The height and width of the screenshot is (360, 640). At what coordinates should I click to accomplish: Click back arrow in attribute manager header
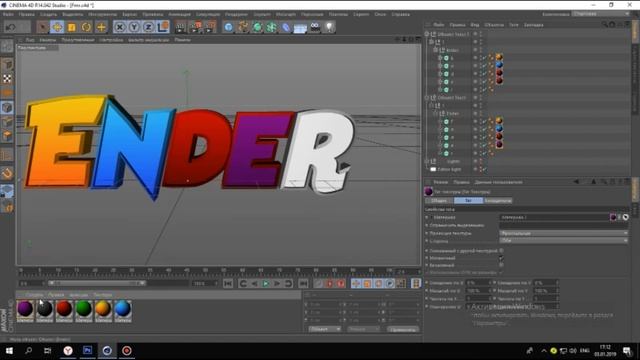click(576, 182)
